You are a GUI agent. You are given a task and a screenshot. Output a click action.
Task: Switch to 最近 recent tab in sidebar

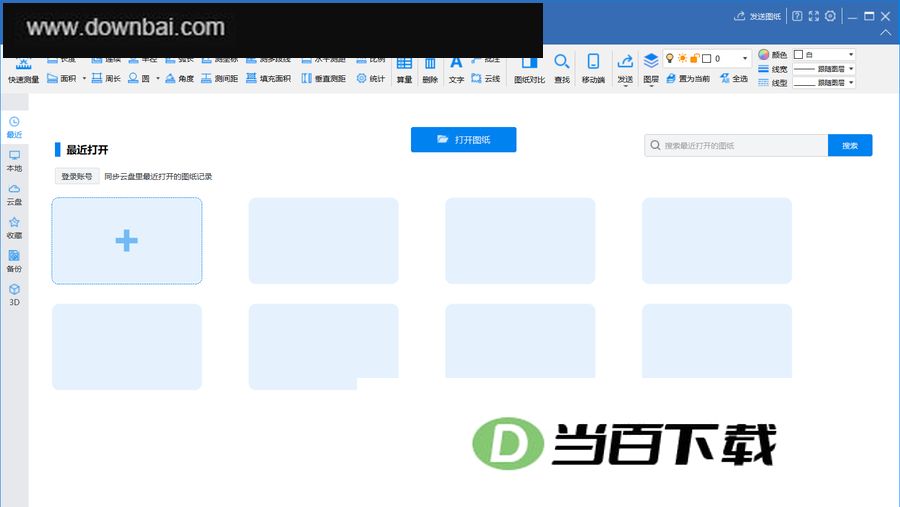pyautogui.click(x=14, y=127)
